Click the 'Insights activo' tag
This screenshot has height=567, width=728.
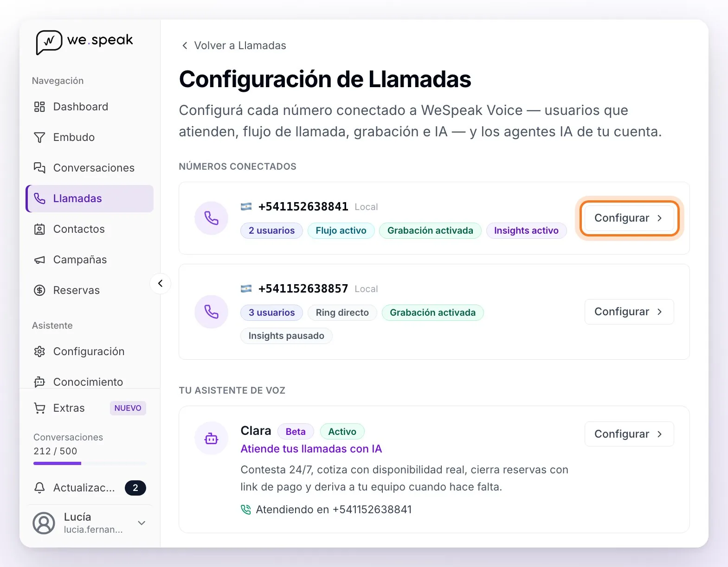pyautogui.click(x=526, y=230)
